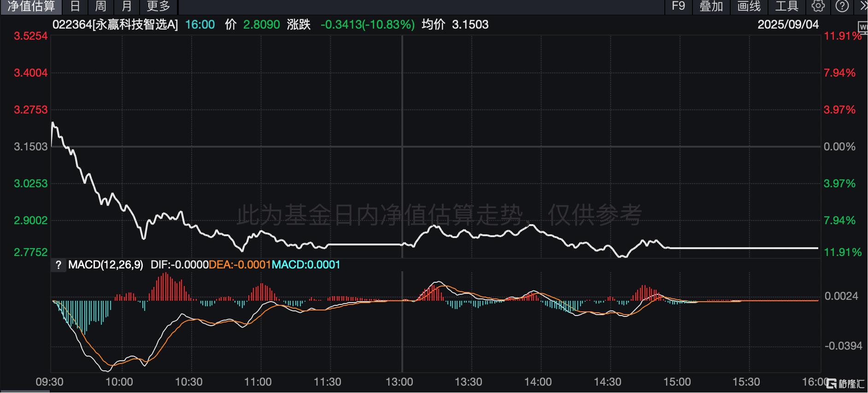Click the 3.4004 price axis label
Screen dimensions: 868x393
[31, 73]
